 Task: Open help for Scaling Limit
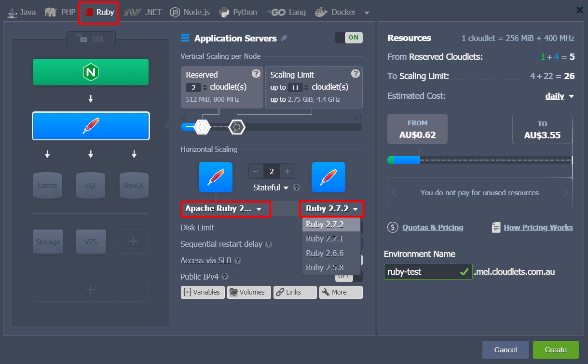356,73
